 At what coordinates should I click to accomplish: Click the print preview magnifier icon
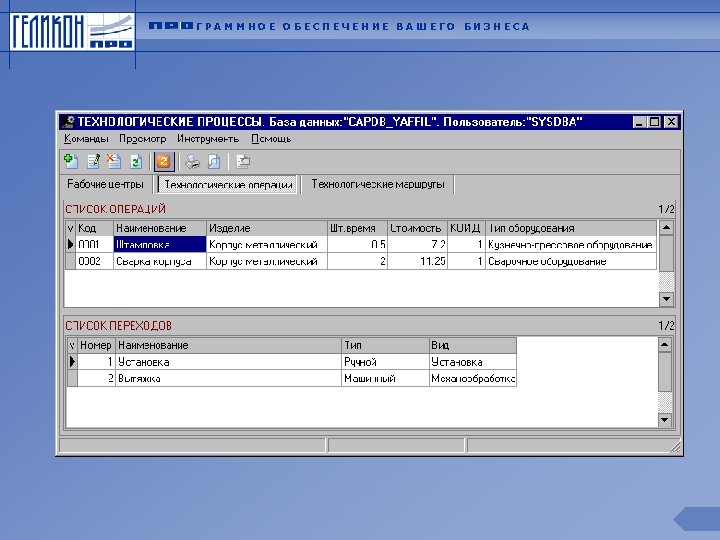214,162
